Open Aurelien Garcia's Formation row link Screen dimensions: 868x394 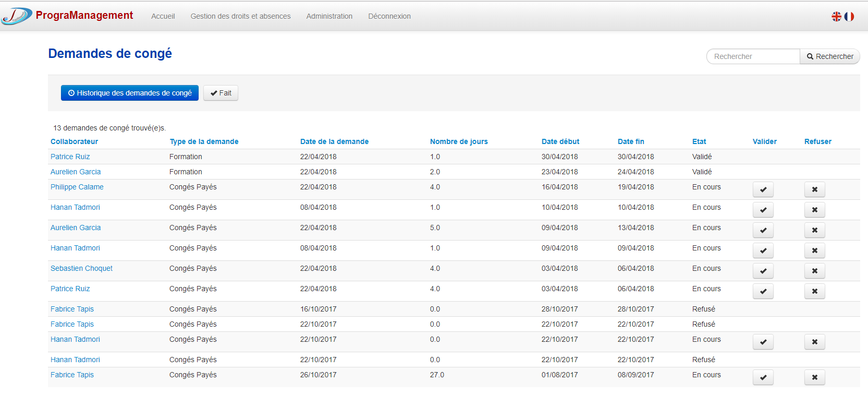(76, 172)
